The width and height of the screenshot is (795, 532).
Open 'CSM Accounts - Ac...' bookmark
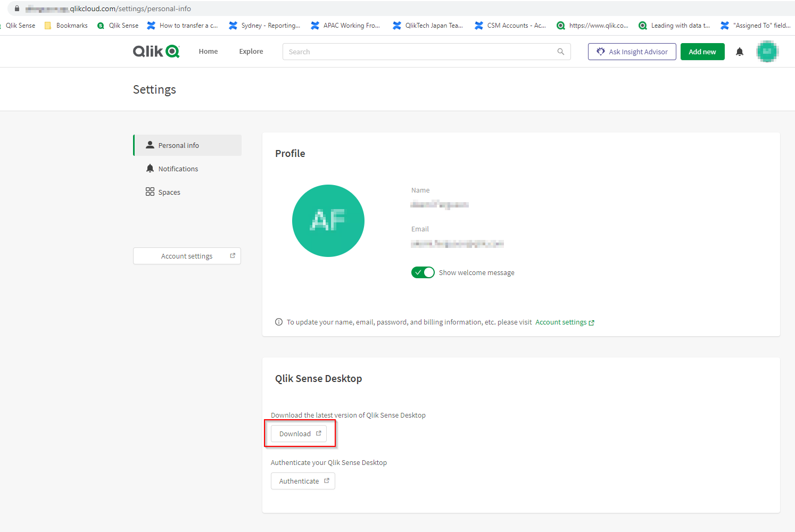(x=510, y=26)
